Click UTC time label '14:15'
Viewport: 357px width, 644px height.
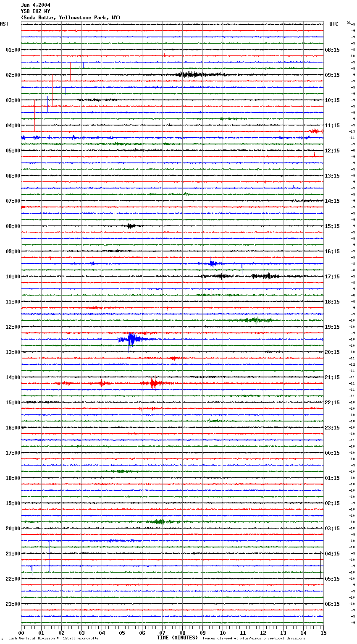pyautogui.click(x=332, y=201)
